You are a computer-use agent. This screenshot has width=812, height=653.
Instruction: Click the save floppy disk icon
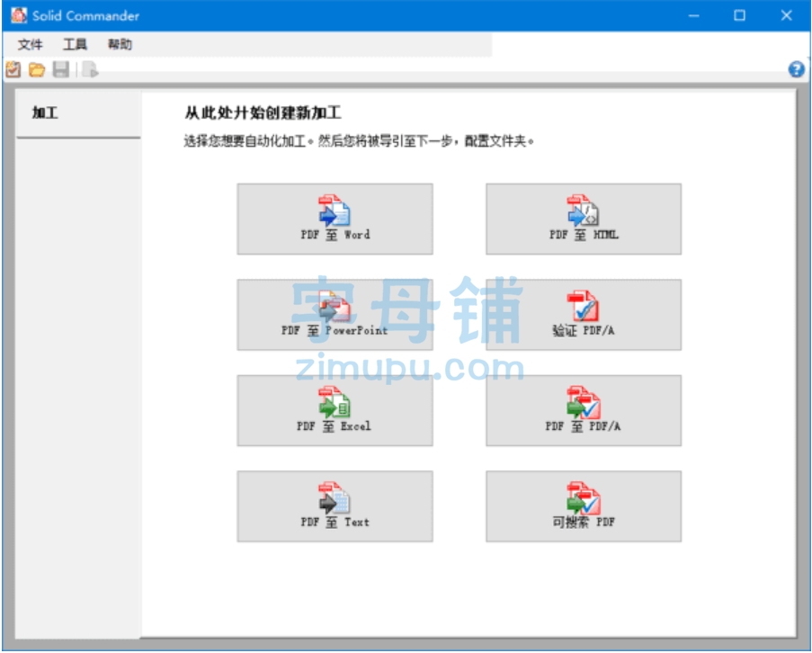tap(61, 69)
